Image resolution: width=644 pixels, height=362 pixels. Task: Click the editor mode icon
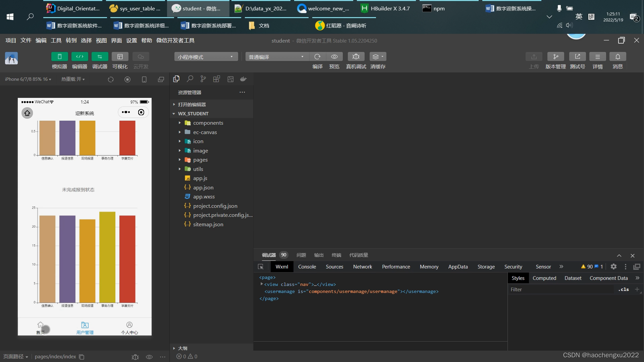pos(79,57)
